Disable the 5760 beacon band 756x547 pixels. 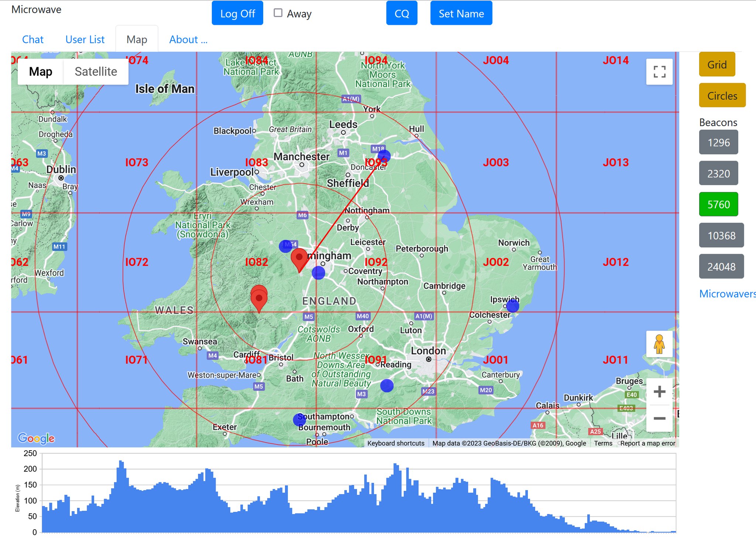(718, 204)
